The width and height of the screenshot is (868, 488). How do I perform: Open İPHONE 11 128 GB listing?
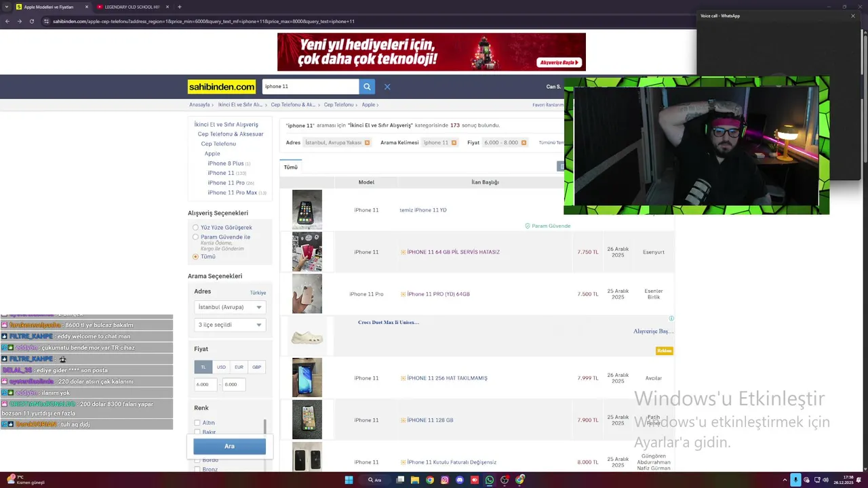[430, 420]
